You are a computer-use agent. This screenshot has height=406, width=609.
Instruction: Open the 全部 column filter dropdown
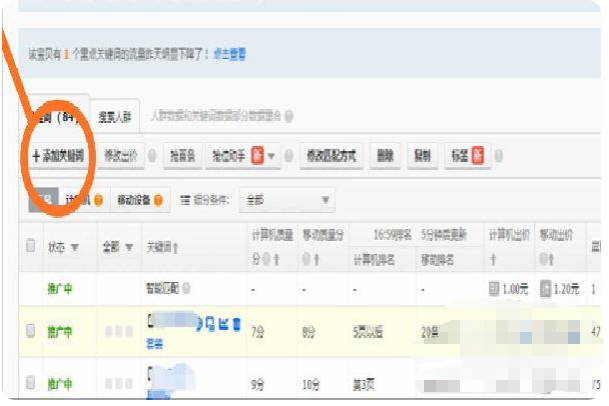[129, 247]
